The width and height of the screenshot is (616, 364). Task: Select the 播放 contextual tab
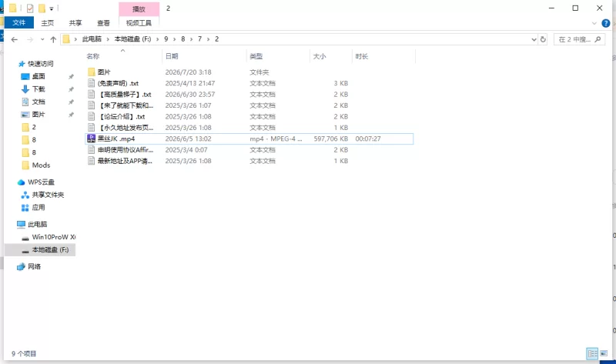[139, 8]
